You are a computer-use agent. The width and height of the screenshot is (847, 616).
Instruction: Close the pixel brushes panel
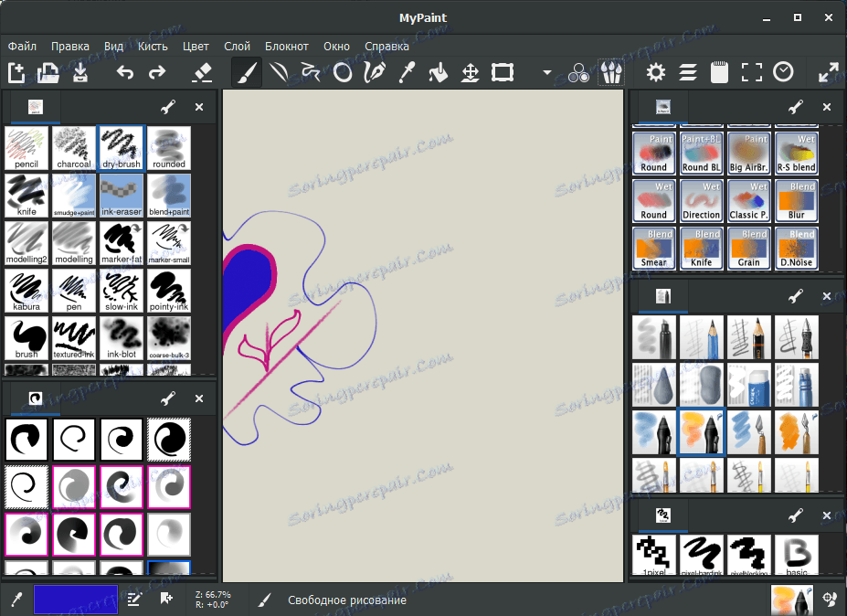click(826, 515)
